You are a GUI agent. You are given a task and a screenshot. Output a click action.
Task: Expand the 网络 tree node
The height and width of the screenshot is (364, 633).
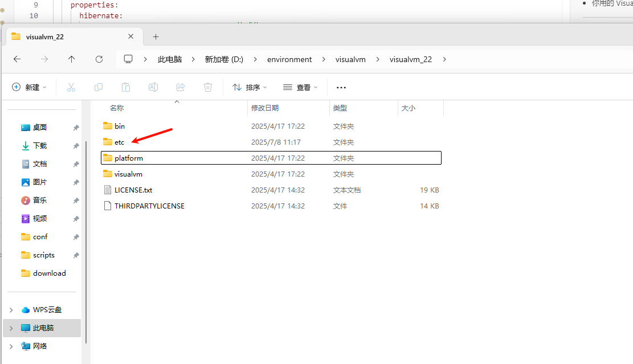pyautogui.click(x=11, y=346)
